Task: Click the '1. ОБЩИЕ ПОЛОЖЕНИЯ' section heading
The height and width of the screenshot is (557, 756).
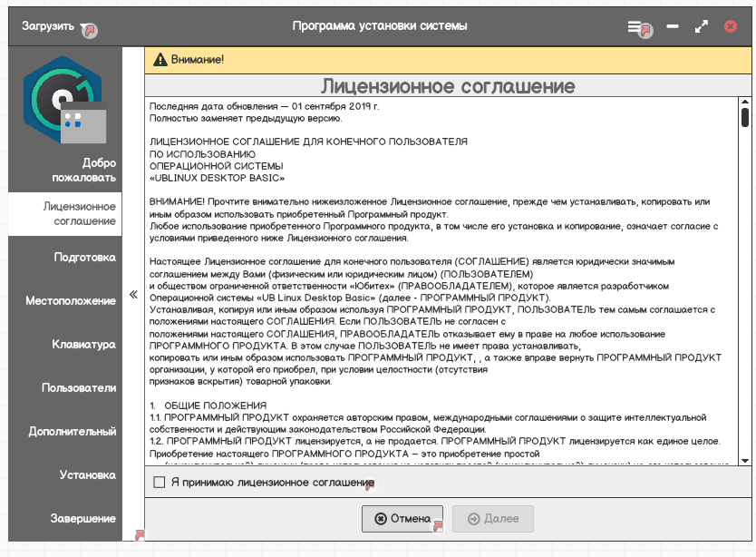Action: (208, 406)
